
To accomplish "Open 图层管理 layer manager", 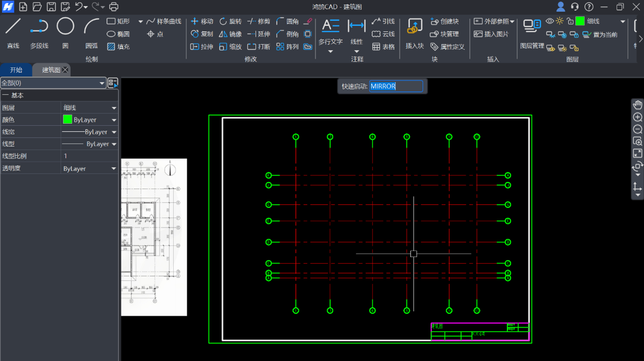I will tap(532, 32).
